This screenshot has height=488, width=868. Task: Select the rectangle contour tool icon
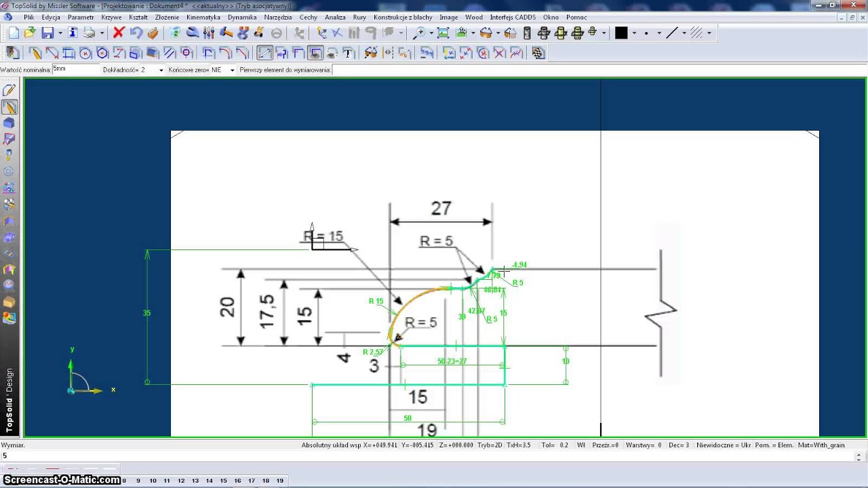pyautogui.click(x=69, y=53)
